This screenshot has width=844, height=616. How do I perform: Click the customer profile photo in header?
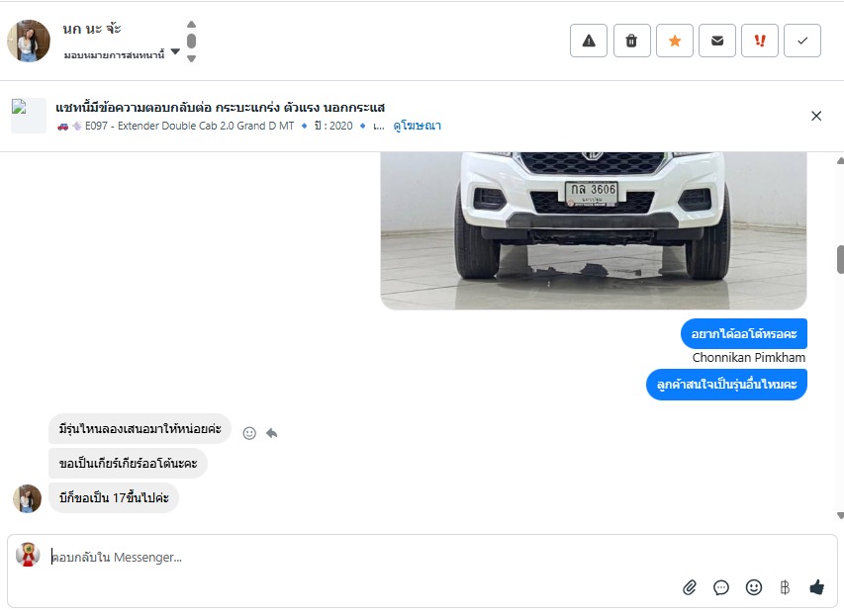click(29, 41)
